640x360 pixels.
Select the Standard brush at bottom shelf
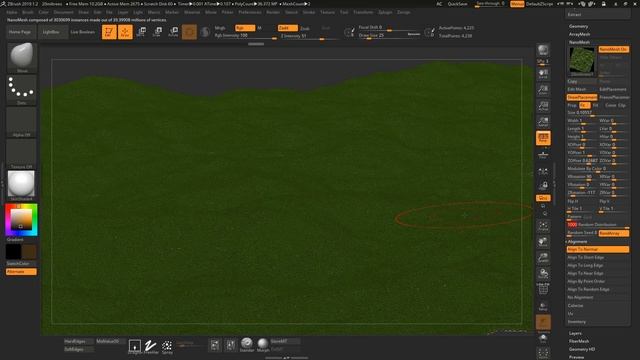(x=247, y=345)
